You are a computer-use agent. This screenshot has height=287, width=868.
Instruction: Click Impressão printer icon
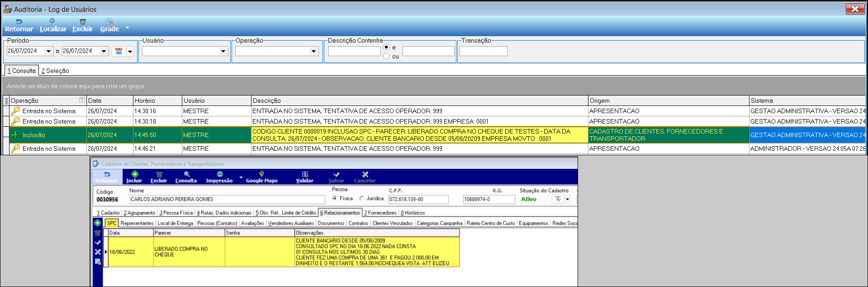point(220,174)
